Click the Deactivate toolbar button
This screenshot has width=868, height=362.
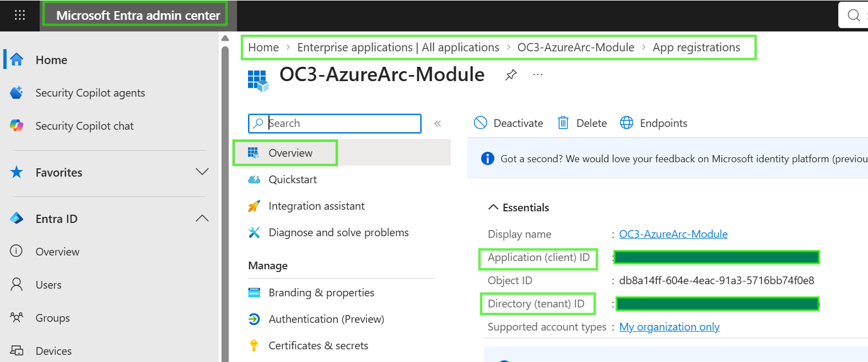(508, 123)
